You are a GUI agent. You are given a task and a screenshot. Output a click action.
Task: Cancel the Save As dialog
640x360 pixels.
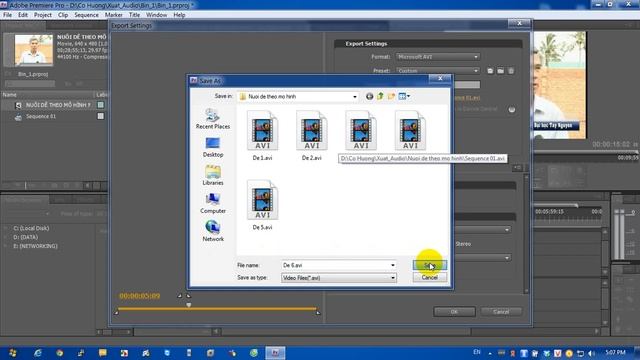429,278
